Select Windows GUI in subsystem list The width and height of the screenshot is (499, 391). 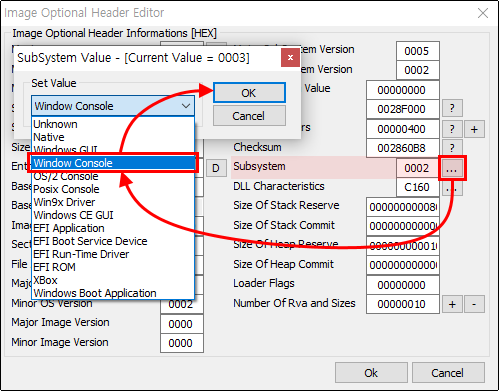tap(113, 149)
